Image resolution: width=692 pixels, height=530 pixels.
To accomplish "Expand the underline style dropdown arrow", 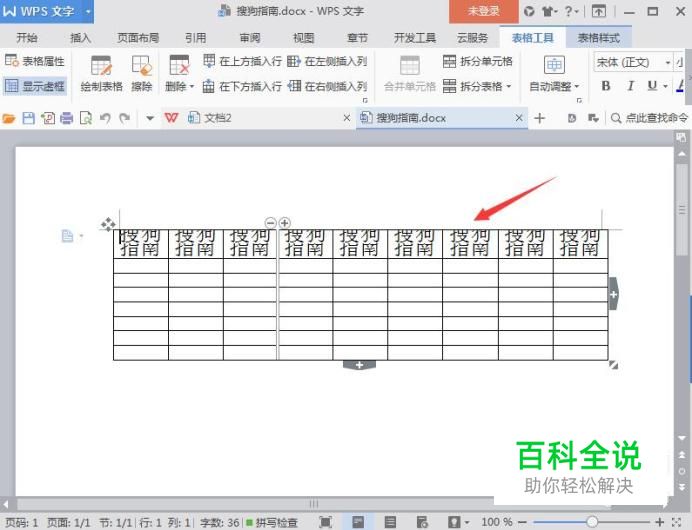I will (665, 86).
